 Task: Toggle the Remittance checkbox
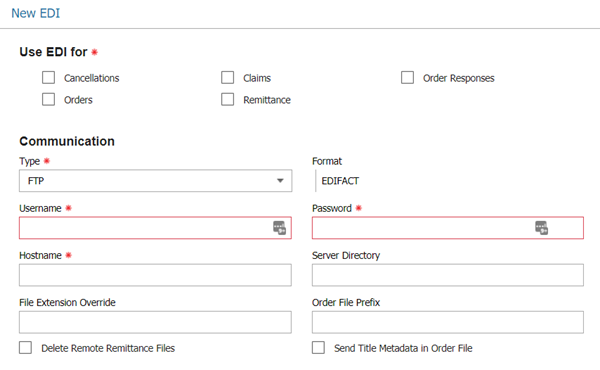(228, 99)
